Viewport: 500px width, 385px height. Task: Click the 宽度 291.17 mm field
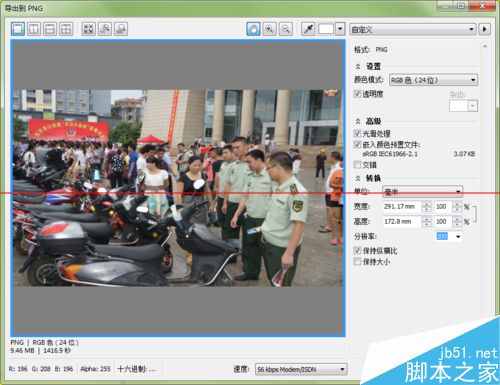coord(402,207)
